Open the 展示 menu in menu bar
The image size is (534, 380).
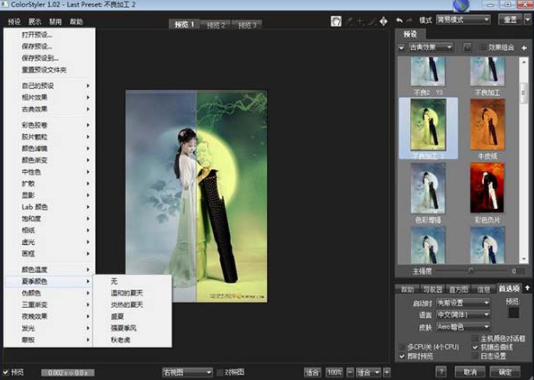click(35, 22)
